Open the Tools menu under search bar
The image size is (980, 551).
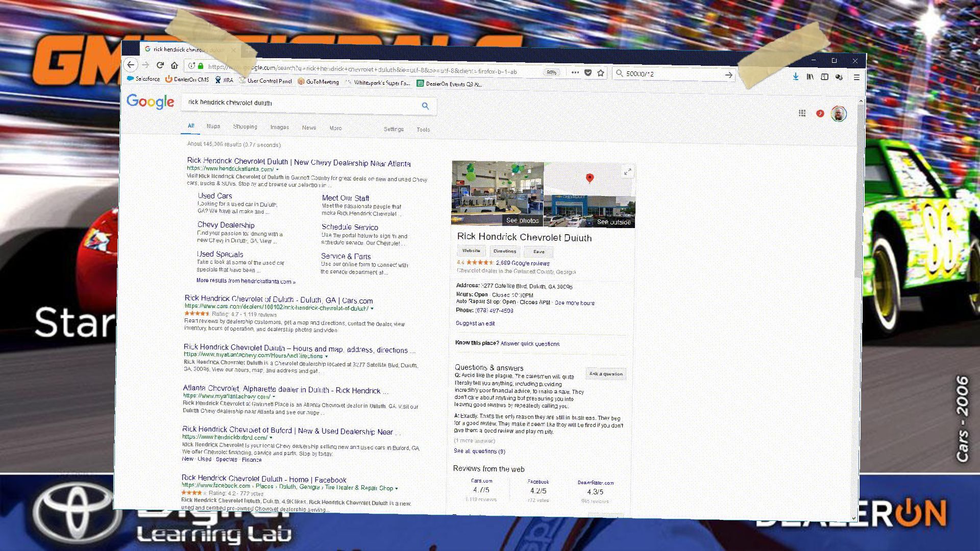click(423, 130)
